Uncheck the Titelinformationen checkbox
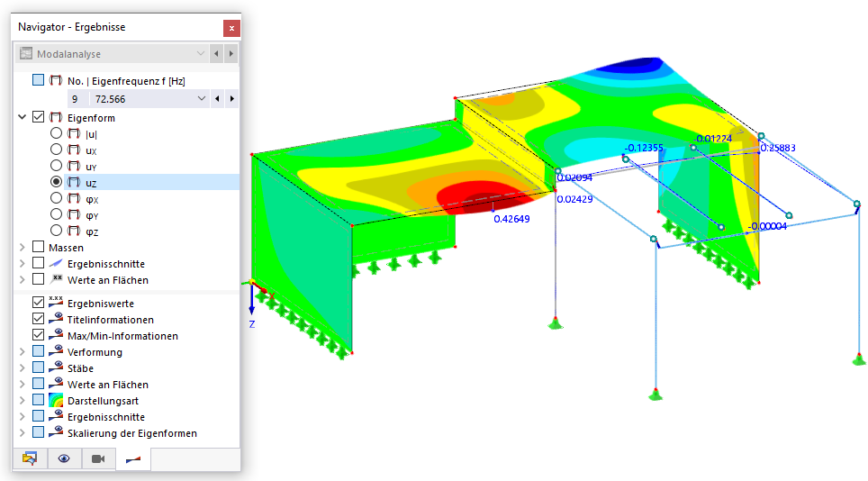Viewport: 868px width, 481px height. (38, 318)
